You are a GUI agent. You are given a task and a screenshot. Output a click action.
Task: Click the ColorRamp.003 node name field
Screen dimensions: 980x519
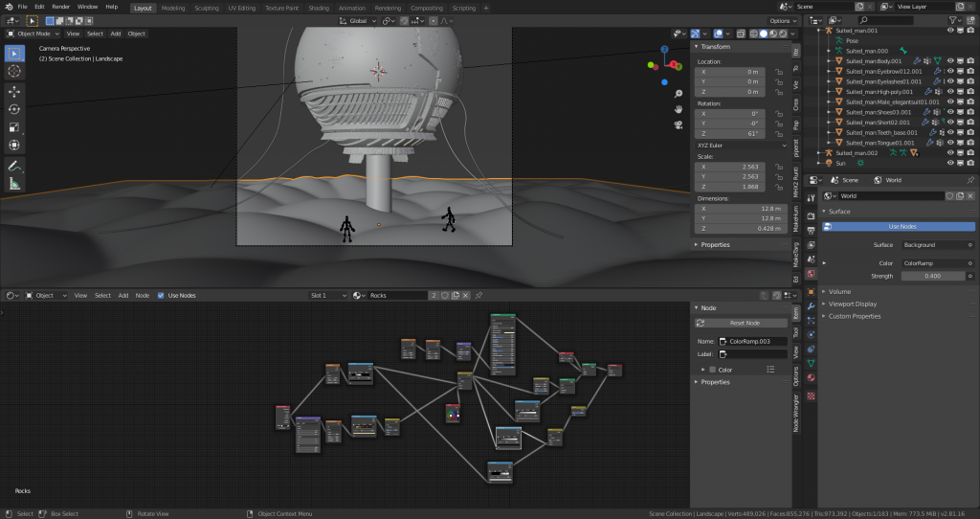[752, 342]
